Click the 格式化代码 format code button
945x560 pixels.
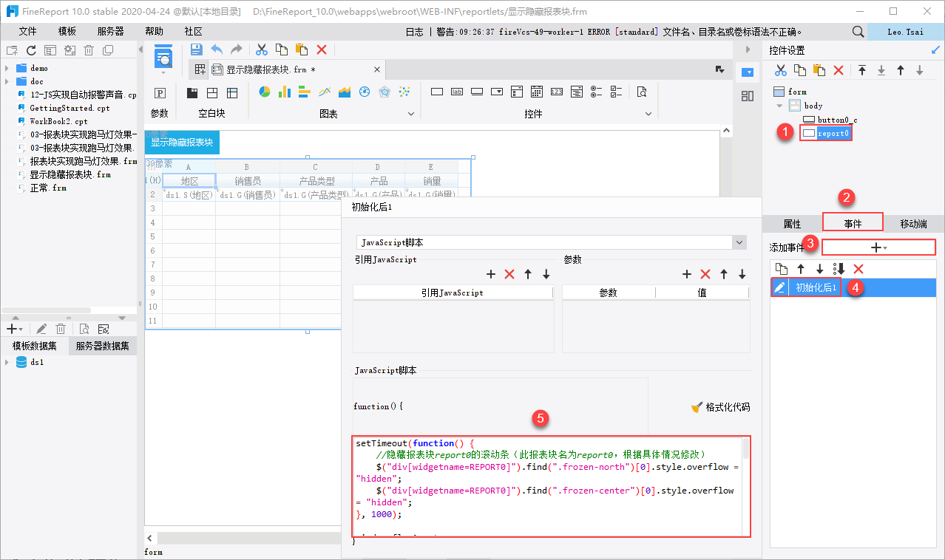point(720,407)
